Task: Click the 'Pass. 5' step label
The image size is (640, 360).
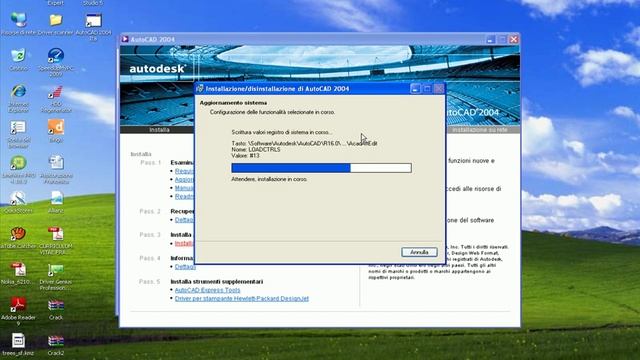Action: (150, 282)
